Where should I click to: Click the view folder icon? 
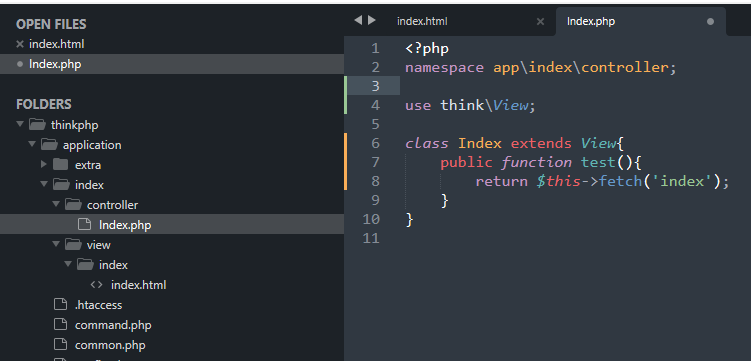73,245
